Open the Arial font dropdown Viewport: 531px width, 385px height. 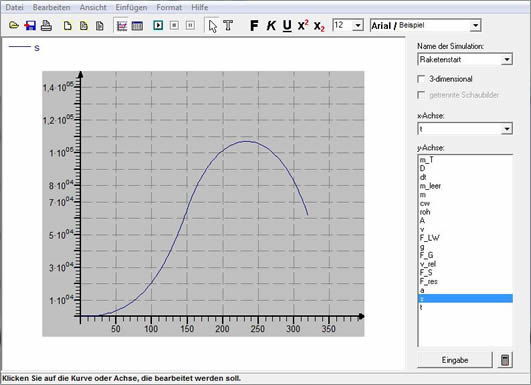point(475,25)
